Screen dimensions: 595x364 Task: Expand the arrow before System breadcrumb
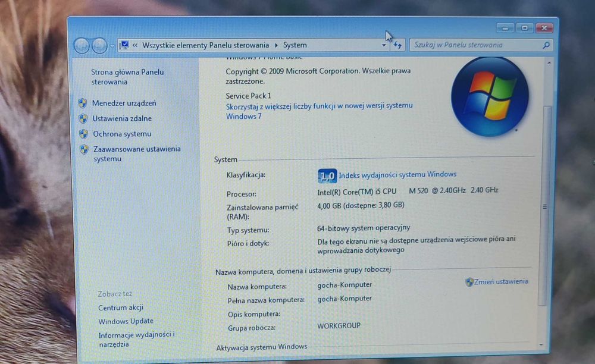point(276,45)
